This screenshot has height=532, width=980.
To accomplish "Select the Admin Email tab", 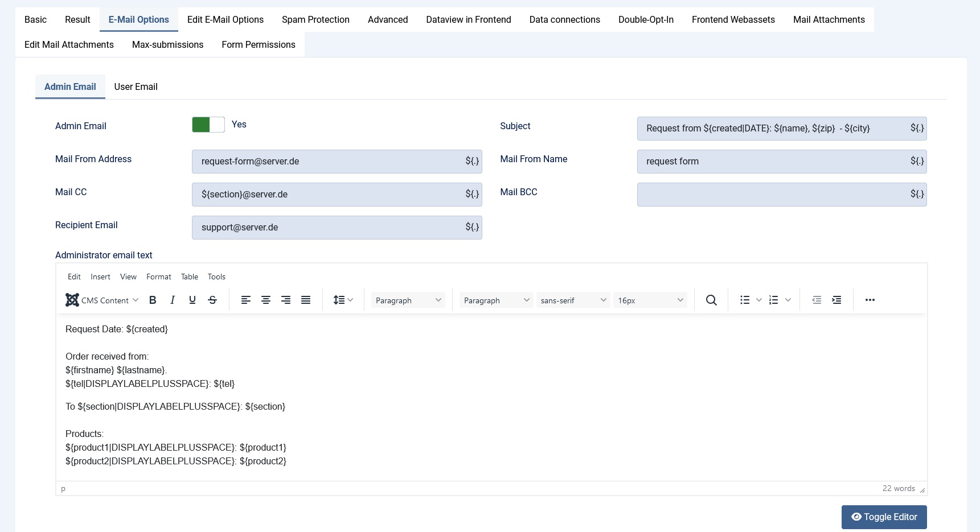I will pyautogui.click(x=70, y=86).
